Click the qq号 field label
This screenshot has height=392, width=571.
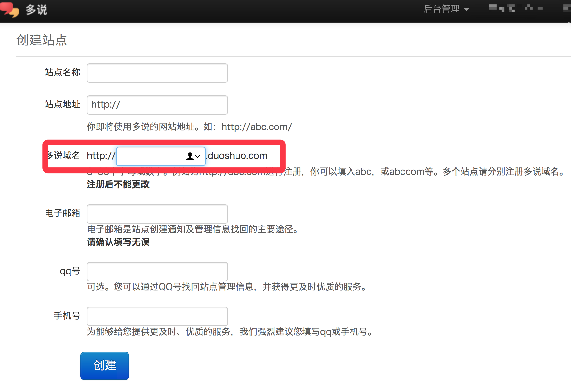70,271
